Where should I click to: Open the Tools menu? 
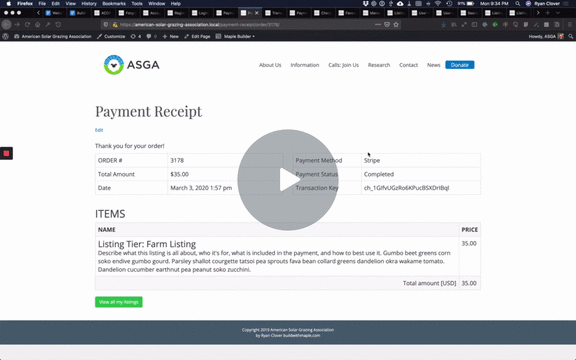click(137, 4)
